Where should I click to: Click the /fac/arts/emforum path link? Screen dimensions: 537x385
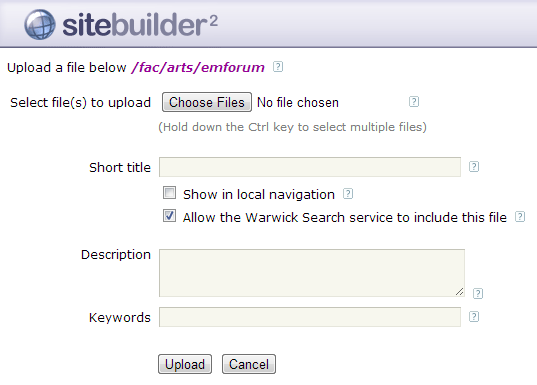(198, 67)
